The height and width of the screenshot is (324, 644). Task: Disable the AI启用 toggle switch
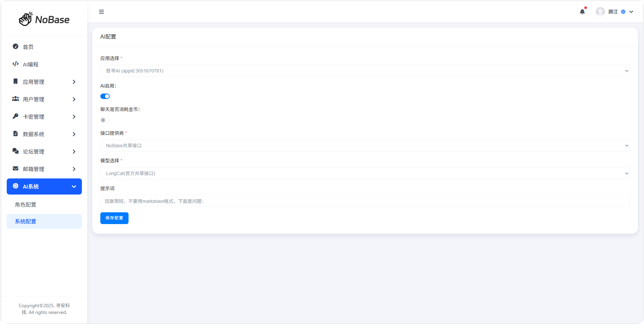point(105,96)
